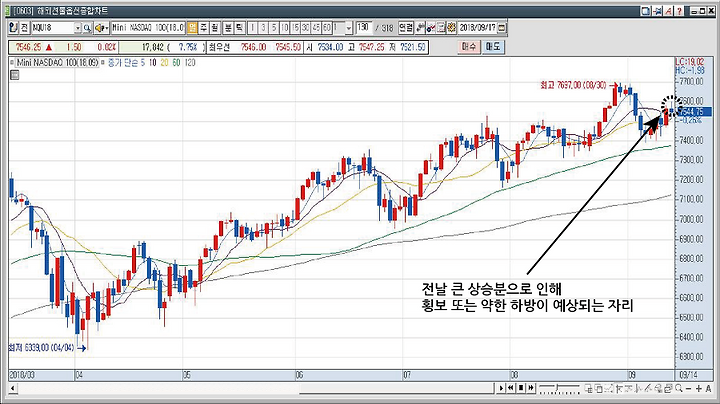The width and height of the screenshot is (720, 404).
Task: Click the 2018/09/17 date field
Action: coord(478,28)
